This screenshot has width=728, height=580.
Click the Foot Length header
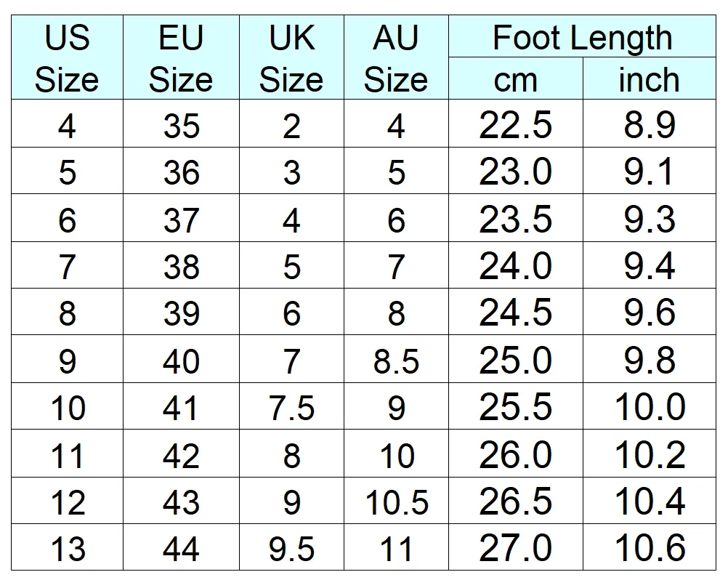582,36
